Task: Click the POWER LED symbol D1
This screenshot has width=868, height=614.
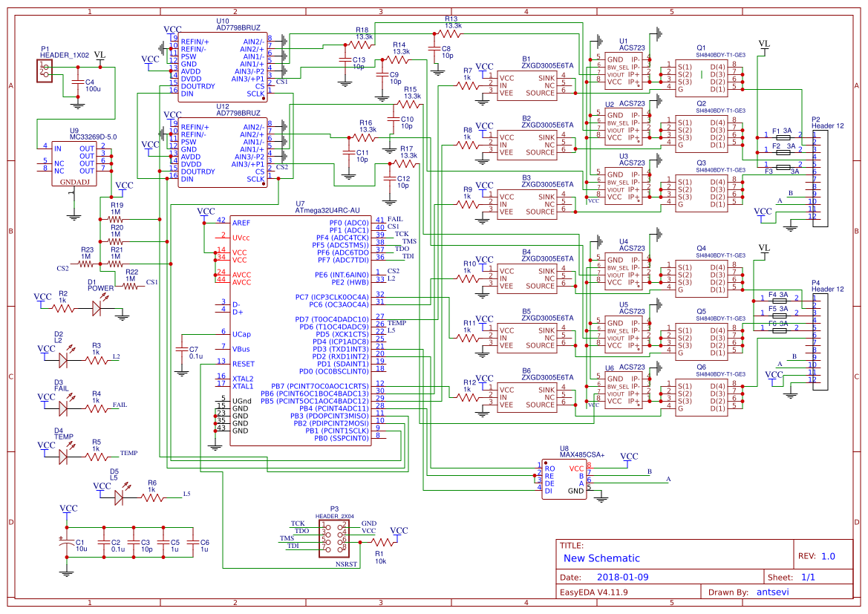Action: point(97,308)
